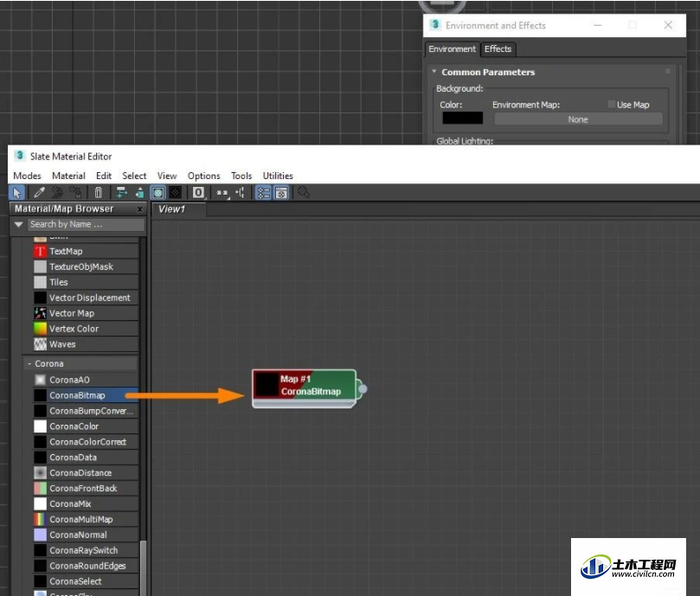Viewport: 700px width, 596px height.
Task: Toggle the Parameter Editor panel icon
Action: tap(281, 193)
